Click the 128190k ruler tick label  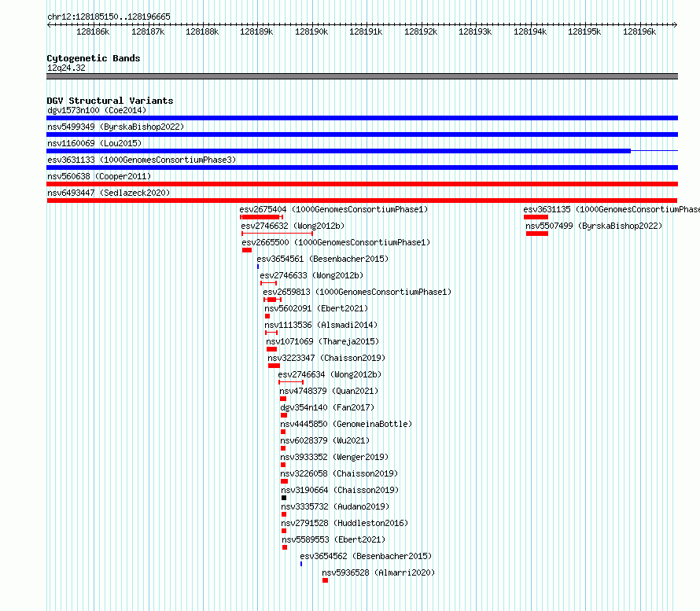point(311,31)
